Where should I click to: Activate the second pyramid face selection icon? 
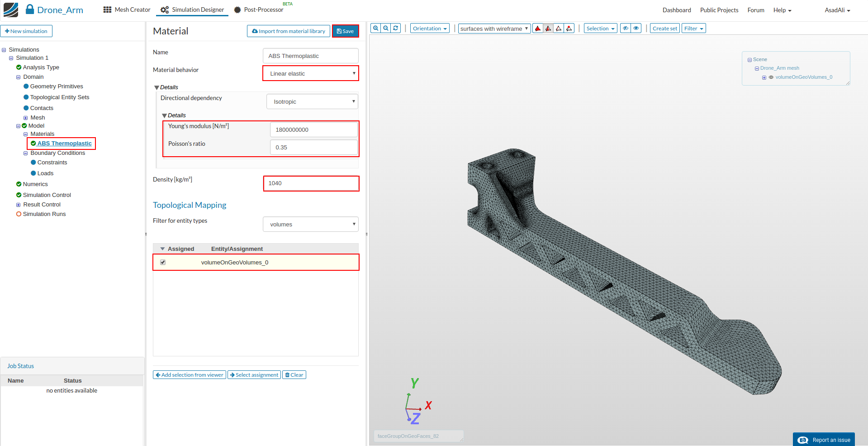coord(548,29)
